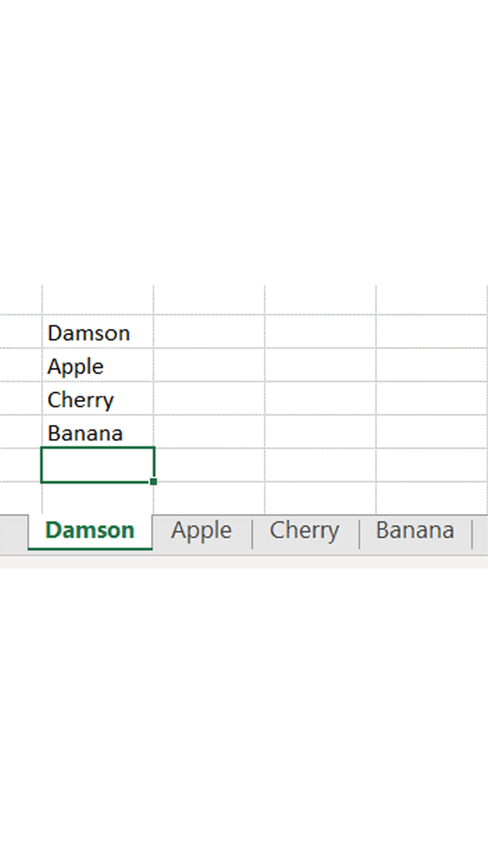488x868 pixels.
Task: Select the cell directly beneath the selected cell
Action: pos(97,498)
